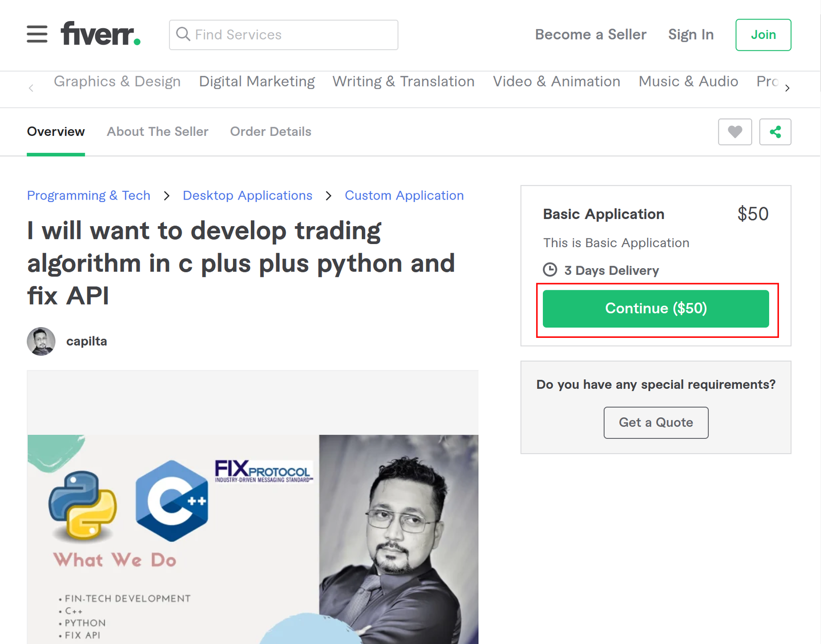
Task: Go to the Fiverr logo homepage
Action: (101, 34)
